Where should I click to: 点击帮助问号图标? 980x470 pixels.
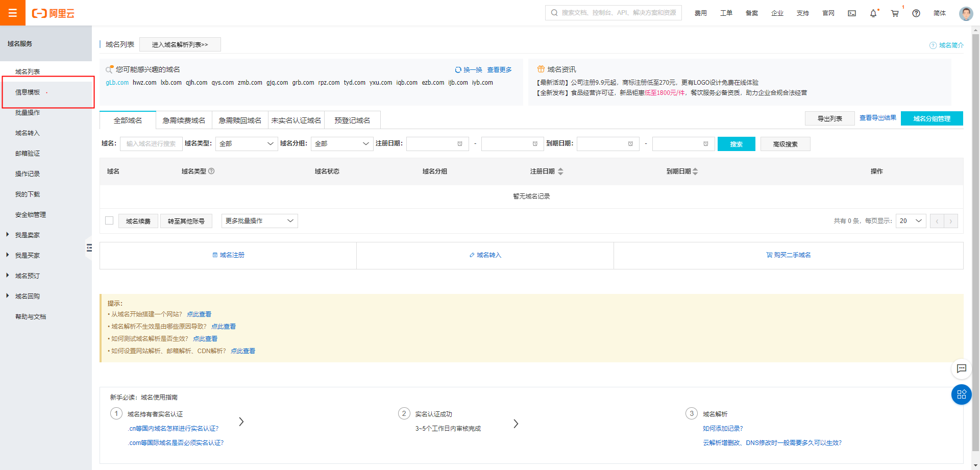[916, 13]
